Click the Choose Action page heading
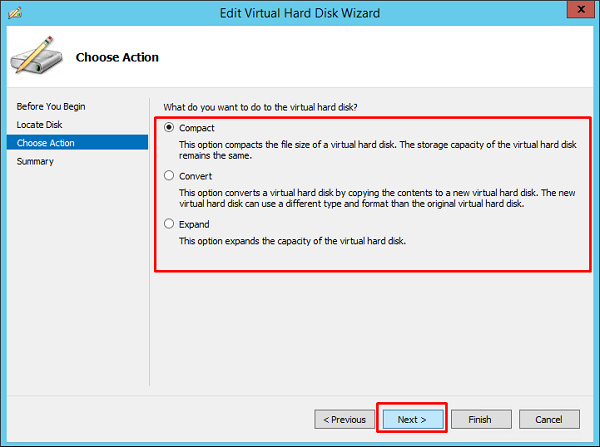The image size is (600, 447). [117, 58]
